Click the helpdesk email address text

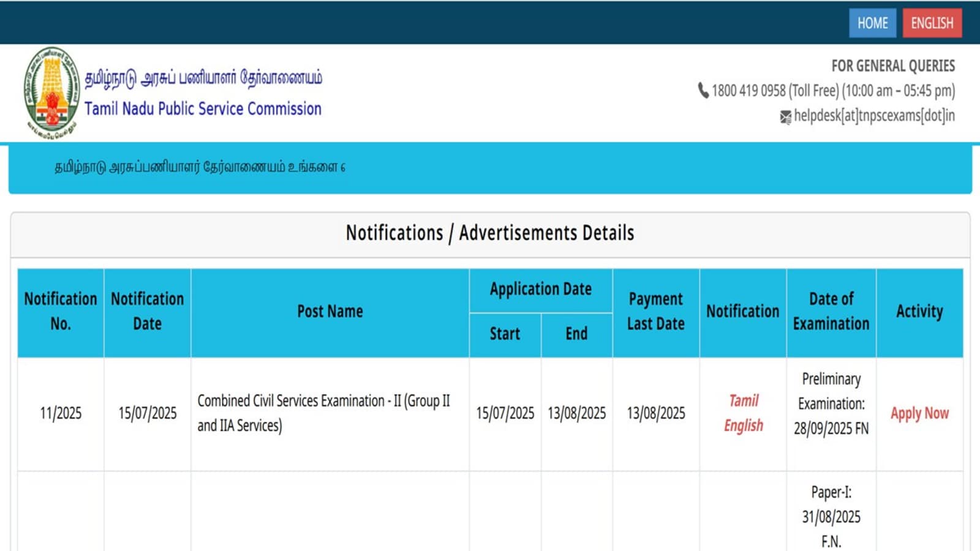click(x=874, y=116)
